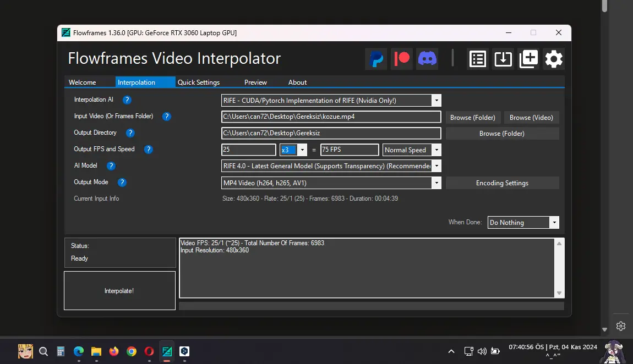Click Browse (Folder) beside the input video

coord(473,117)
